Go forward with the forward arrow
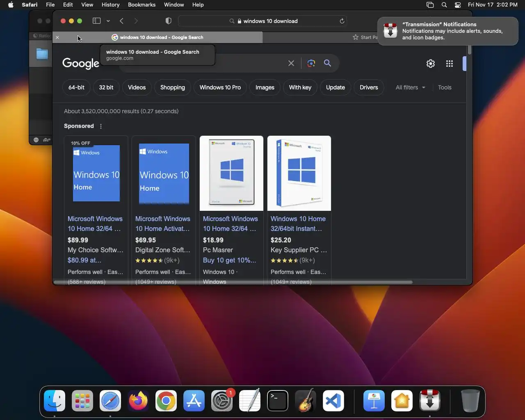 point(136,21)
